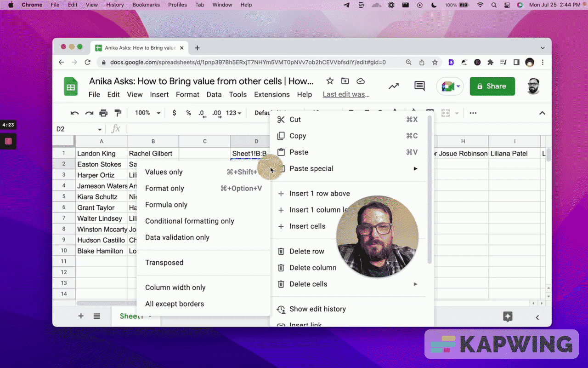The width and height of the screenshot is (588, 368).
Task: Add a new sheet with plus icon
Action: pos(81,316)
